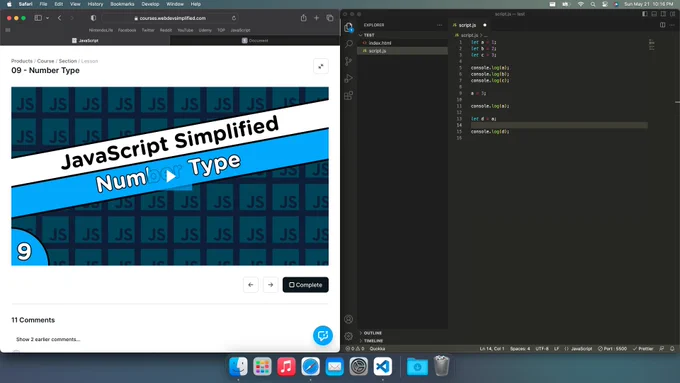Click Customize Layout icon in VS Code title bar
Screen dimensions: 680x383
tap(672, 14)
